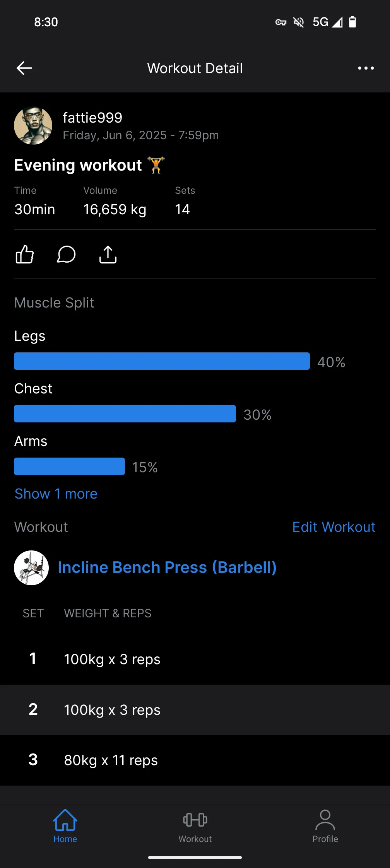
Task: Open comments with speech bubble icon
Action: 66,255
